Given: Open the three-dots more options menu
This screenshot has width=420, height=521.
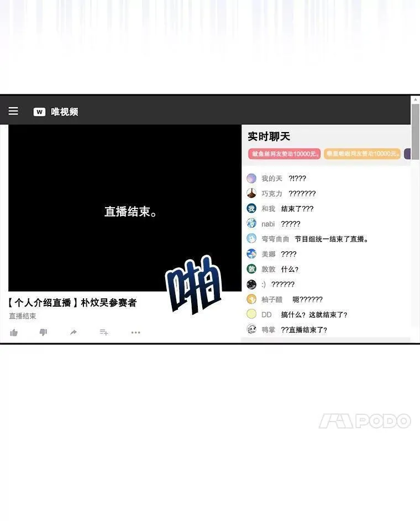Looking at the screenshot, I should coord(135,332).
